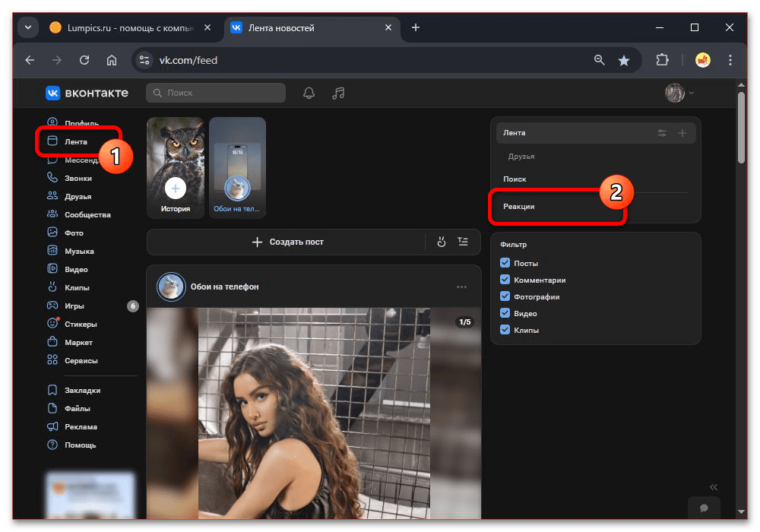The width and height of the screenshot is (760, 532).
Task: Uncheck the Посты filter checkbox
Action: click(x=505, y=263)
